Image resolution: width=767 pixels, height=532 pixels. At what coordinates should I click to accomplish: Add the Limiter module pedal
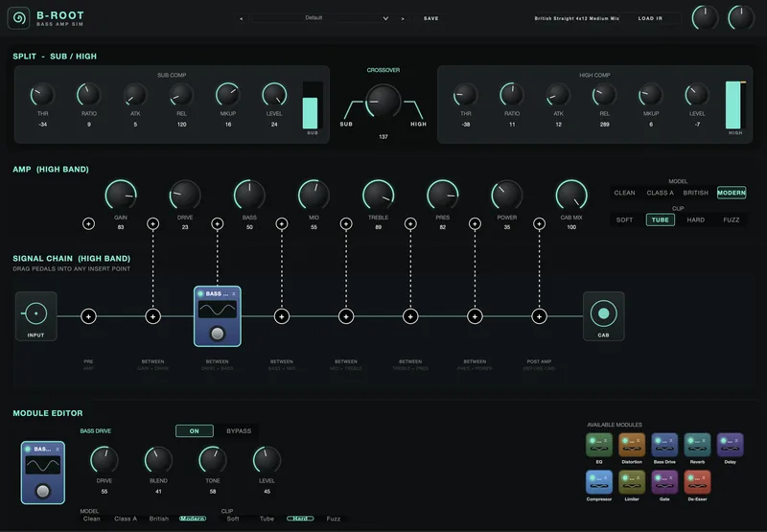[x=632, y=482]
